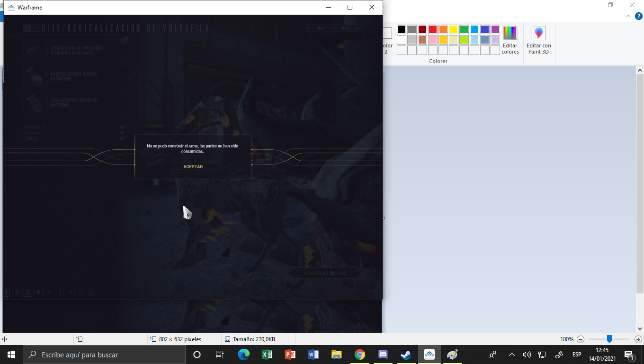Show hidden system tray icons
The height and width of the screenshot is (364, 644).
tap(511, 355)
